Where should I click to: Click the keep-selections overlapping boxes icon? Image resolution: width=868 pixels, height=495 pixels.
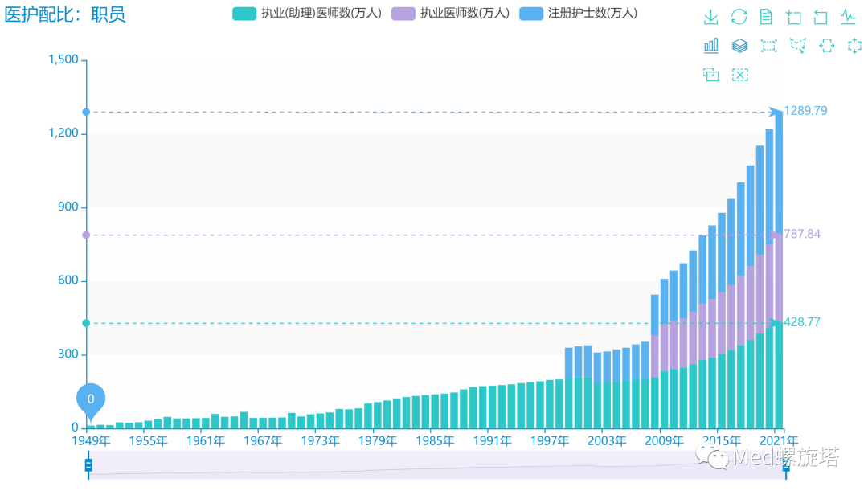click(710, 75)
